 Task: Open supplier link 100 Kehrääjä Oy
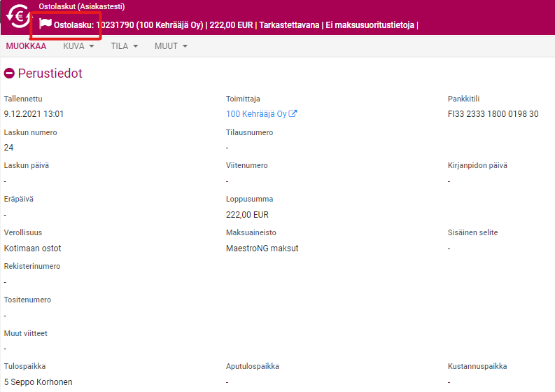click(256, 114)
